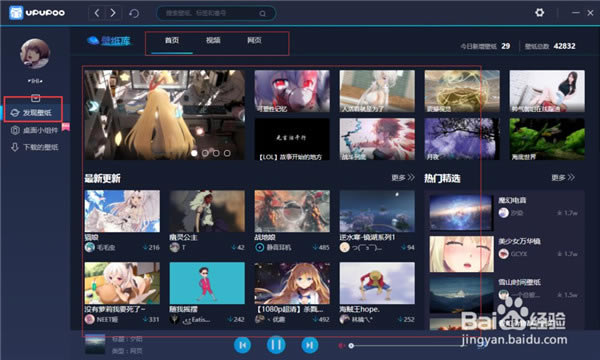Image resolution: width=600 pixels, height=360 pixels.
Task: Open the 没有萝莉我要死了 wallpaper thumbnail
Action: (122, 283)
